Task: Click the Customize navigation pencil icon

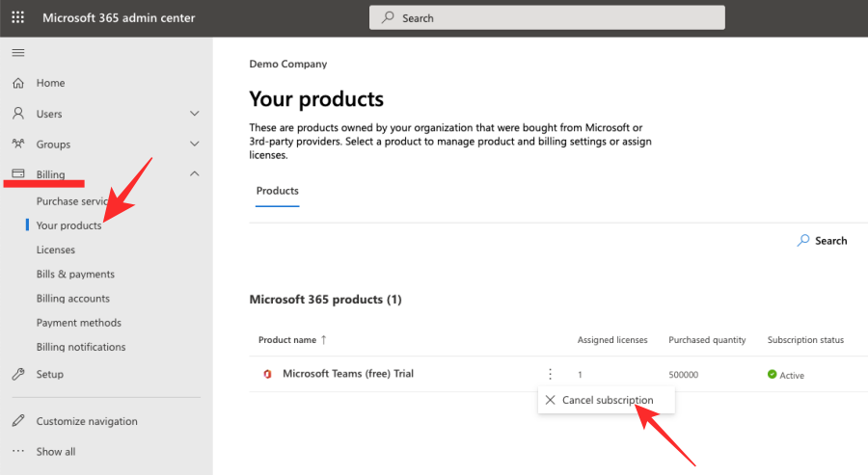Action: (18, 421)
